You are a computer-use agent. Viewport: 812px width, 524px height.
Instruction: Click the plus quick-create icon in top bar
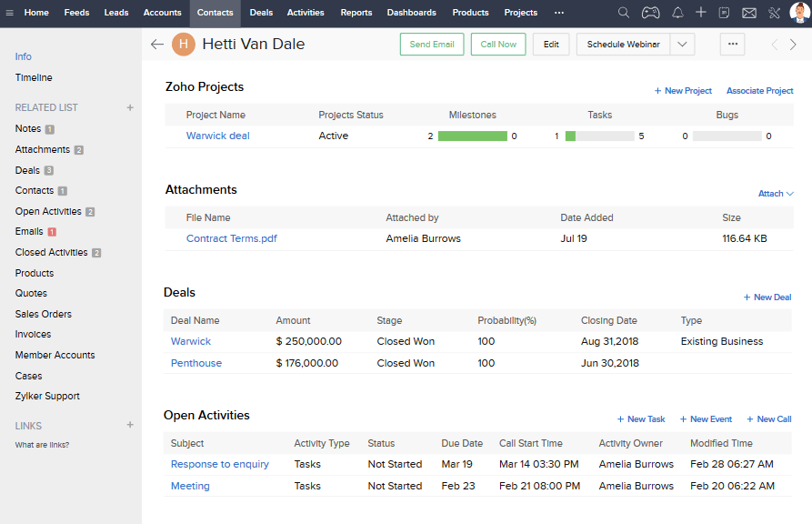[x=701, y=13]
